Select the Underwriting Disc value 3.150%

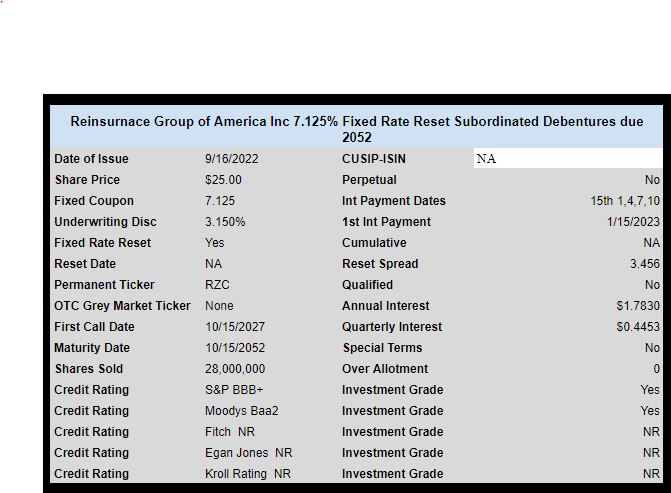tap(225, 222)
